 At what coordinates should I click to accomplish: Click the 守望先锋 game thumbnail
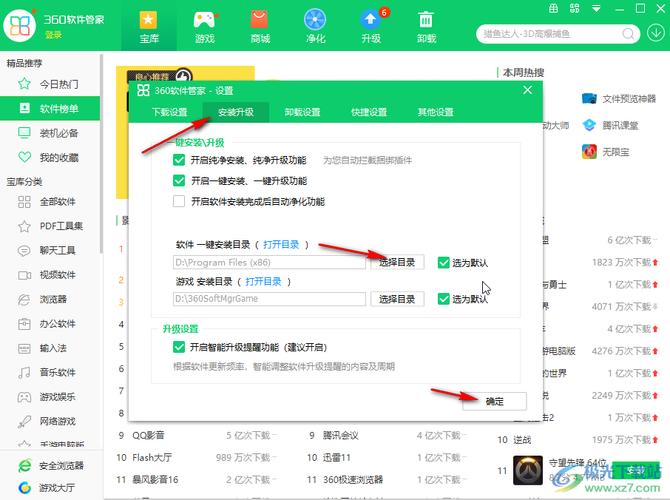tap(527, 470)
